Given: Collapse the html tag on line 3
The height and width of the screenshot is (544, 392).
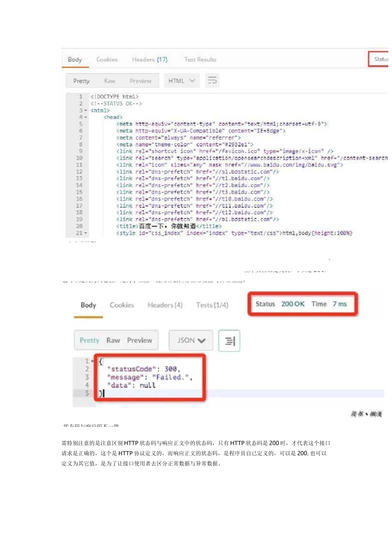Looking at the screenshot, I should point(86,111).
